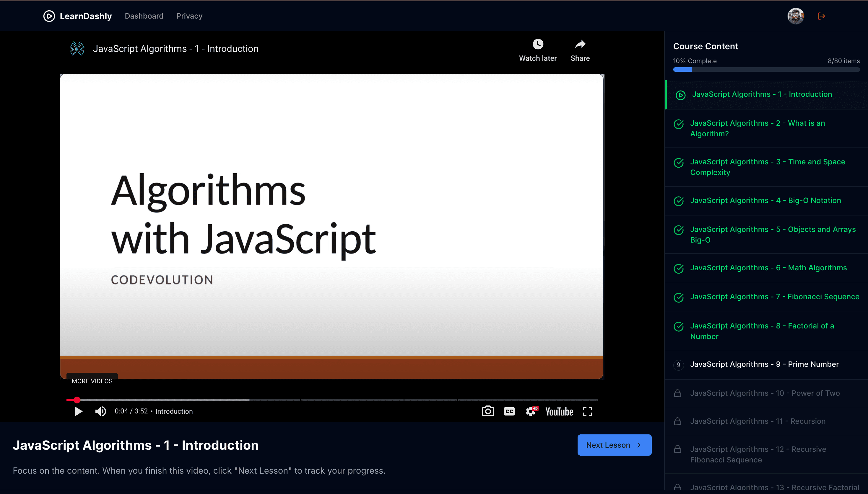Open the video quality settings gear
868x494 pixels.
(530, 411)
